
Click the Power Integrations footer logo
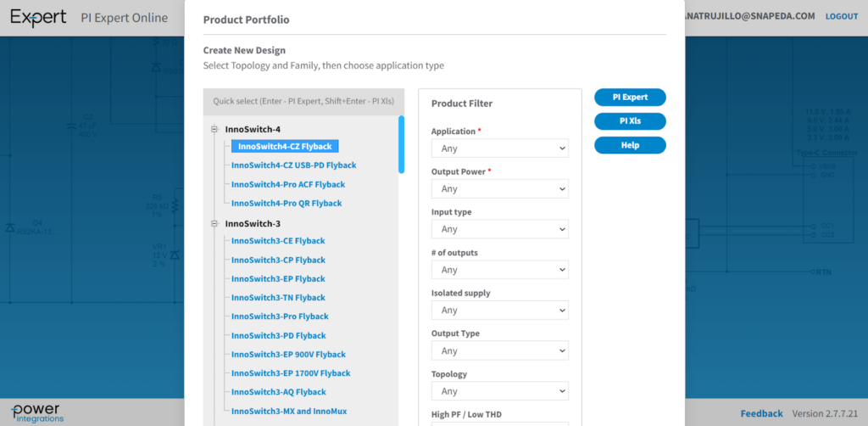point(37,413)
